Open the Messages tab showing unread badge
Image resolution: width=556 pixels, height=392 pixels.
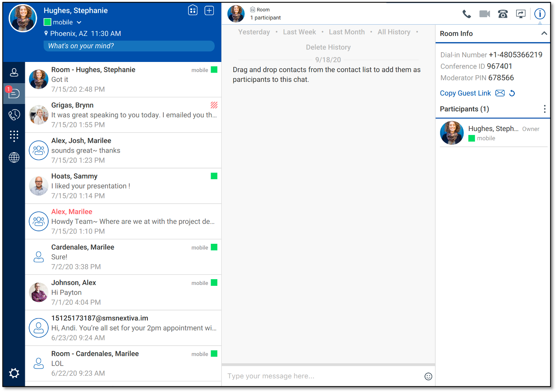pyautogui.click(x=14, y=93)
